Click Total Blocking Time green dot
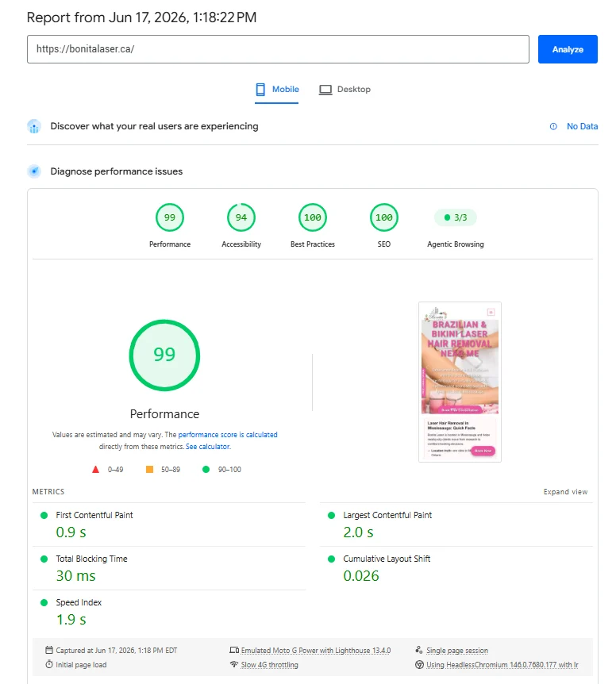The image size is (616, 684). [44, 559]
